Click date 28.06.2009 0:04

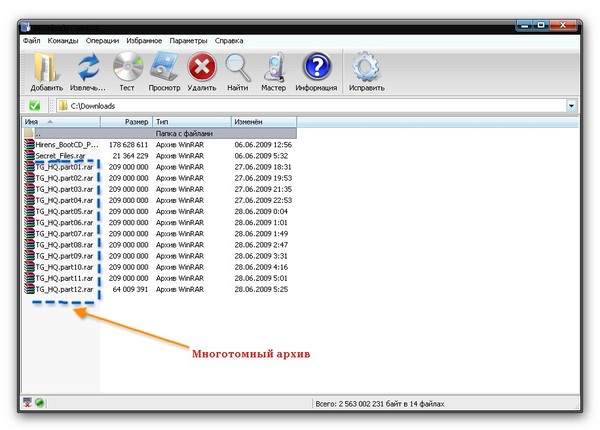(x=261, y=211)
